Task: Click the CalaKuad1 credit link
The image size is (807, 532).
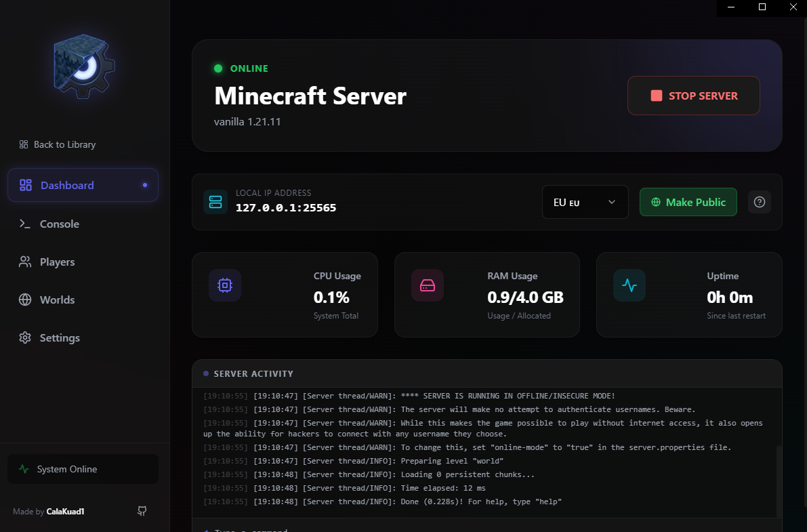Action: coord(65,512)
